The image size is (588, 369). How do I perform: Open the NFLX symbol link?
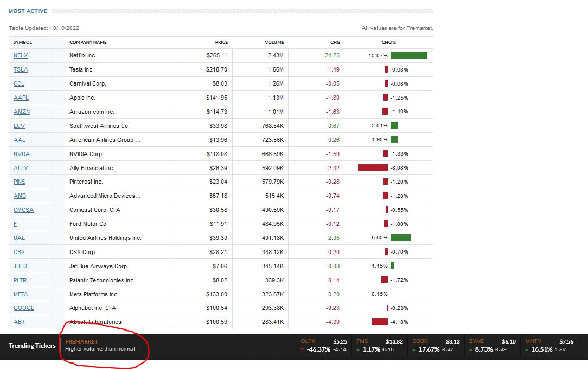(x=21, y=55)
